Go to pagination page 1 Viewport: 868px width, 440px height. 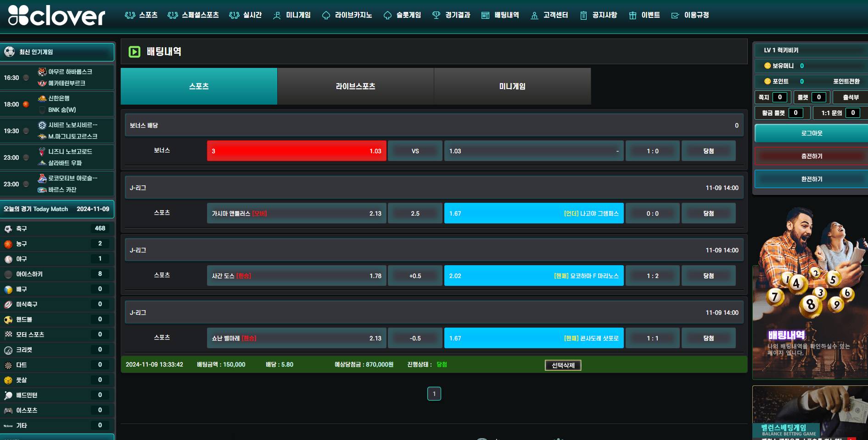pos(434,394)
